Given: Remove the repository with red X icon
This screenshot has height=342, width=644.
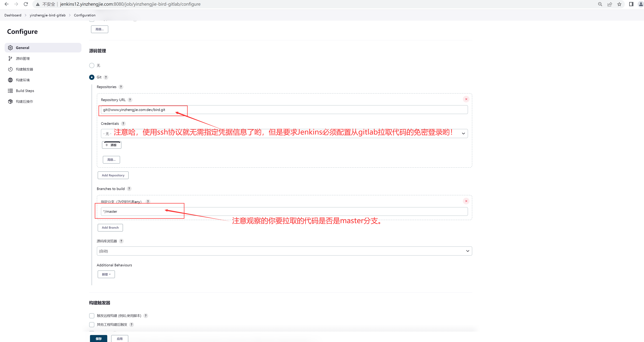Looking at the screenshot, I should pyautogui.click(x=466, y=99).
